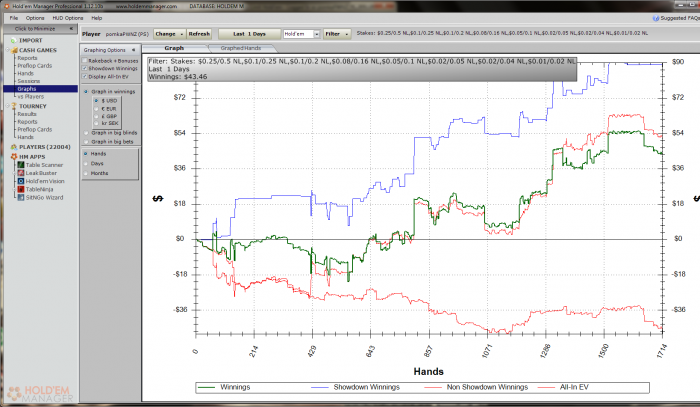Select the kr SEK currency option
The width and height of the screenshot is (700, 407).
96,123
